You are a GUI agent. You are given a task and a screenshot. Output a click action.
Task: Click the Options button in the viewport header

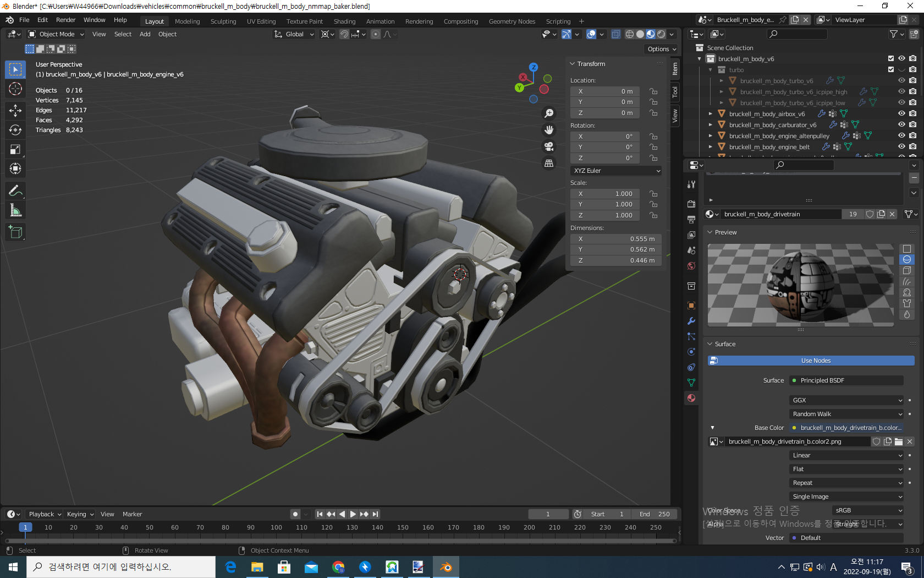coord(662,49)
